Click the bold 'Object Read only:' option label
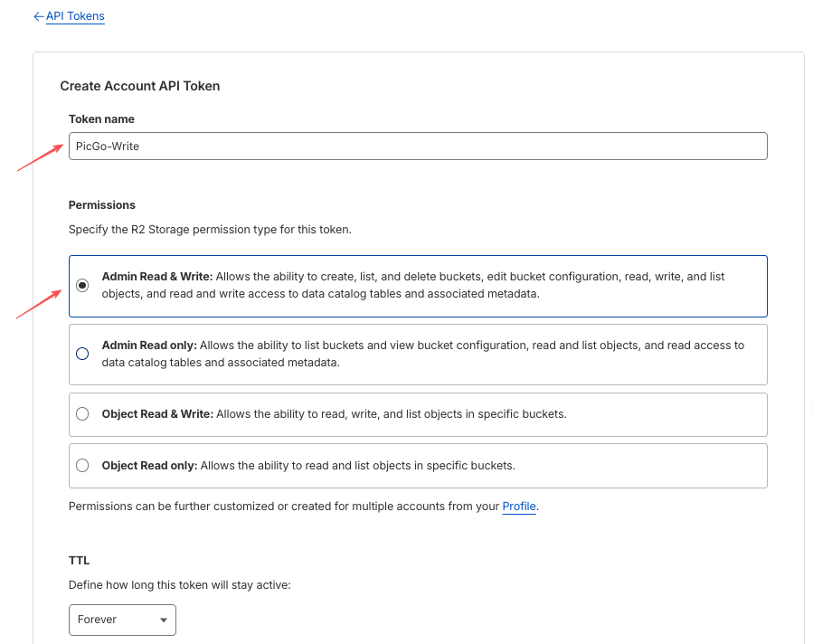The width and height of the screenshot is (813, 644). (x=149, y=466)
